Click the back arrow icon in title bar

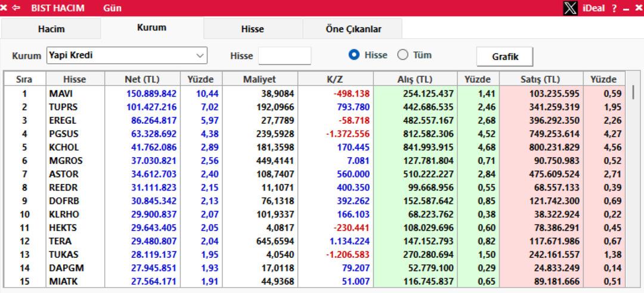tap(17, 8)
